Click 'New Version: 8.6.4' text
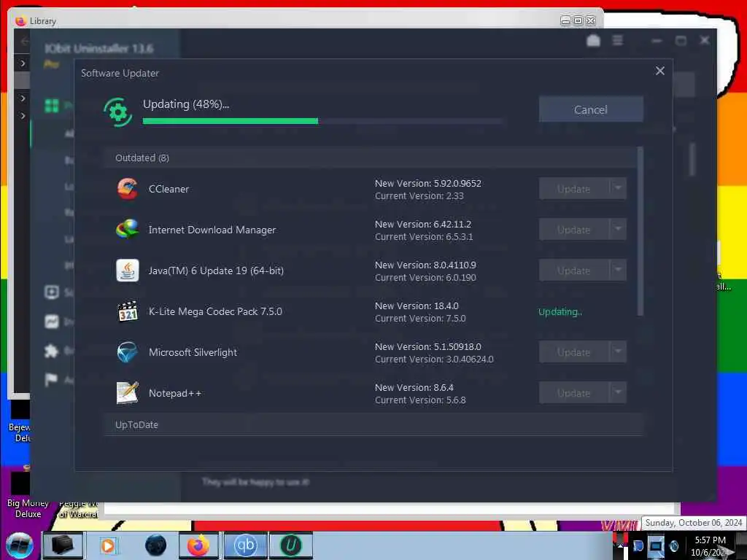The width and height of the screenshot is (747, 560). pos(414,388)
